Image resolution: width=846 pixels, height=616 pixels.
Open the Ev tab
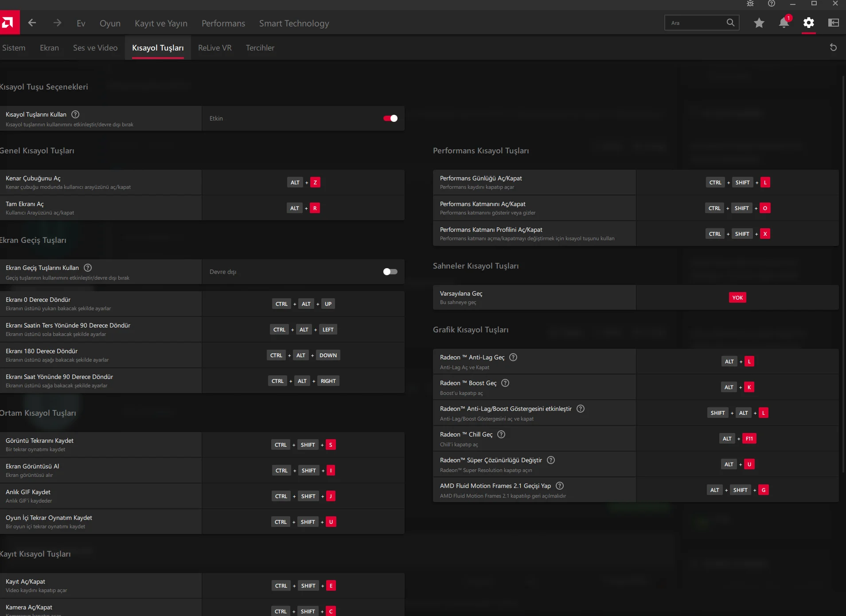[81, 23]
